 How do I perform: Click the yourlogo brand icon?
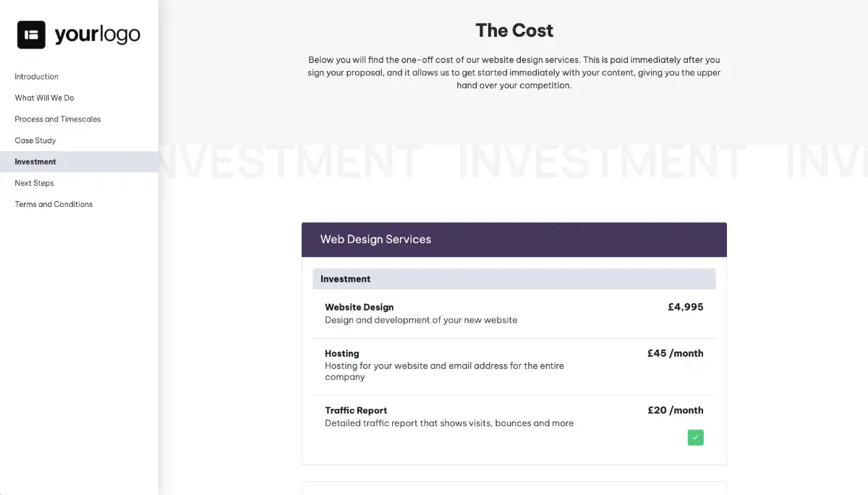[x=30, y=34]
